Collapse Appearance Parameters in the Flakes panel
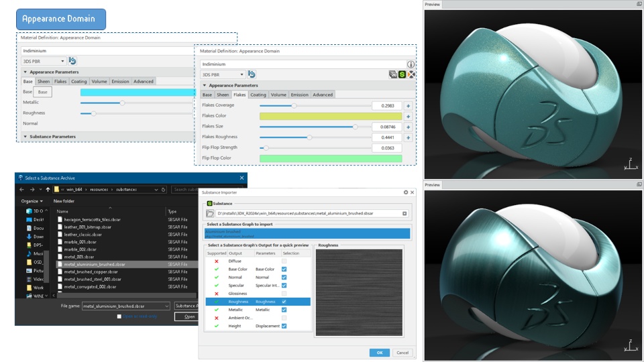Screen dimensions: 644x362 205,85
